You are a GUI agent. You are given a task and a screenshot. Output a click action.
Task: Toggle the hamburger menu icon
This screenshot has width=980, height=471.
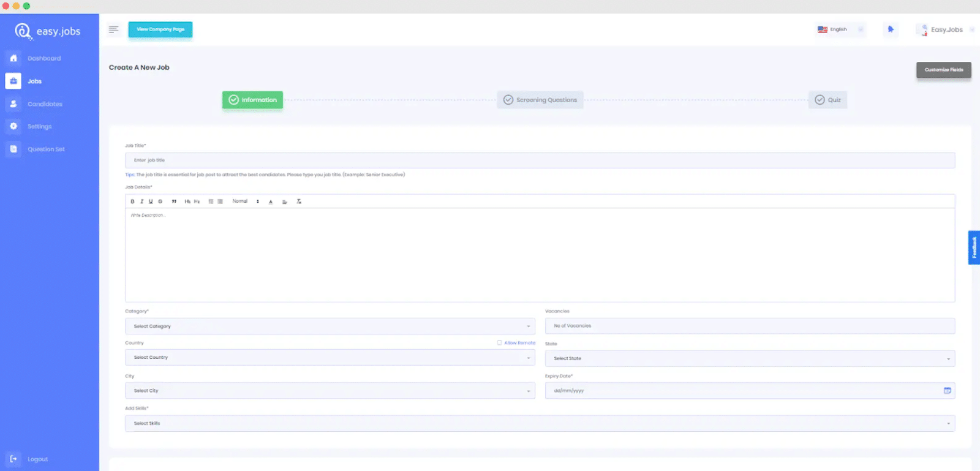pos(113,29)
